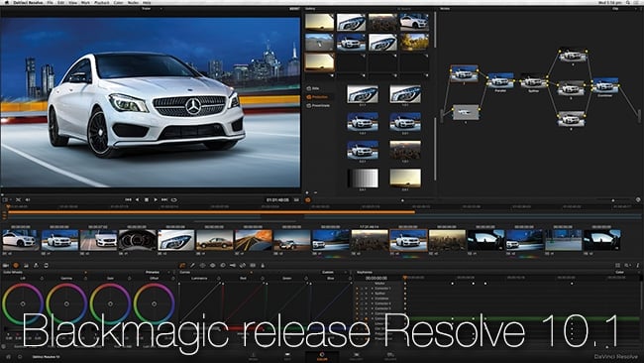Toggle loop playback icon in transport

coord(174,199)
